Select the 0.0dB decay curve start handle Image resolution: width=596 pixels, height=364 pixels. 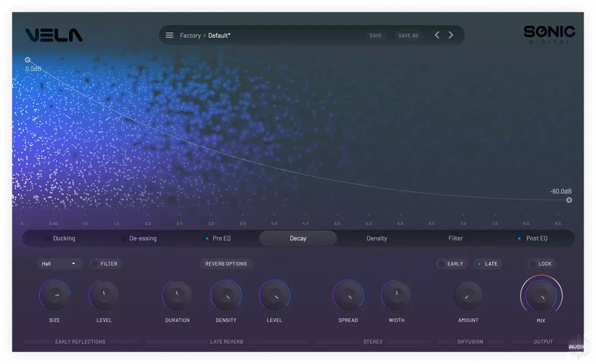coord(28,60)
